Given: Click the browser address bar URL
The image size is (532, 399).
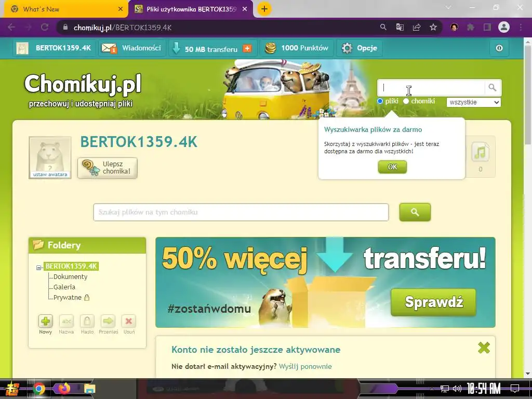Looking at the screenshot, I should [x=123, y=28].
